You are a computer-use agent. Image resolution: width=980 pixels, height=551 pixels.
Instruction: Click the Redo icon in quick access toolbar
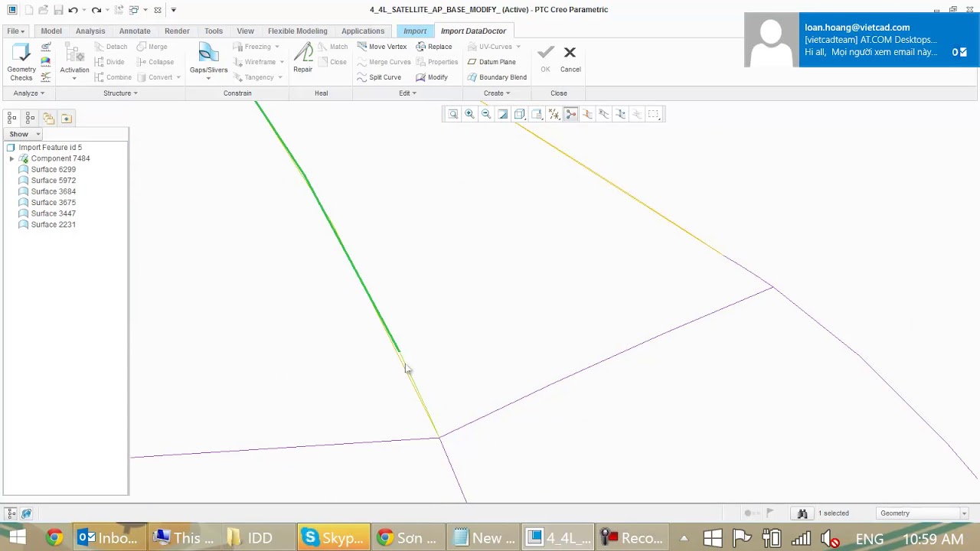click(96, 10)
